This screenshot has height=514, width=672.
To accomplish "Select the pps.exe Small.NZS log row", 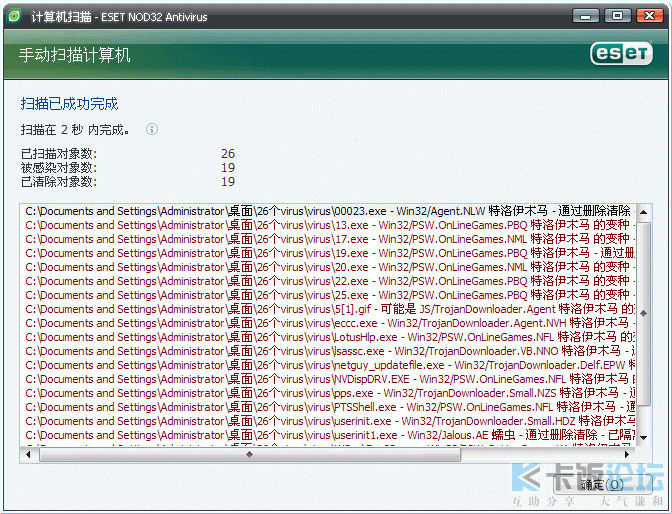I will click(329, 393).
